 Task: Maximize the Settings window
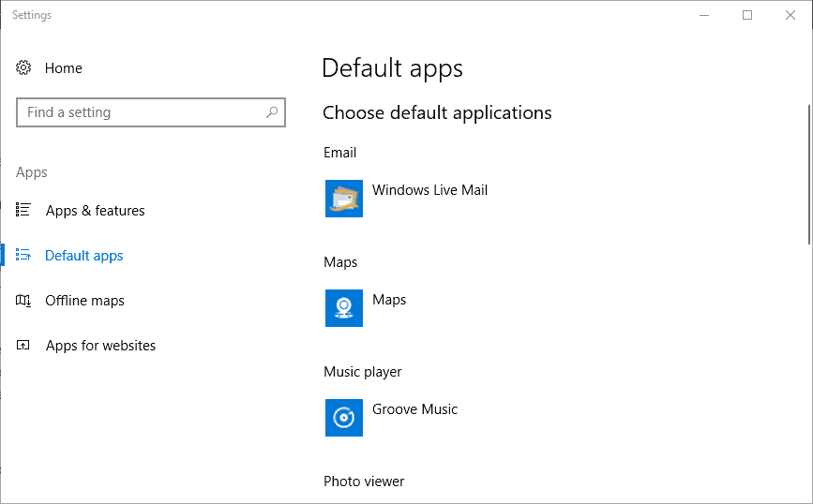click(x=747, y=15)
